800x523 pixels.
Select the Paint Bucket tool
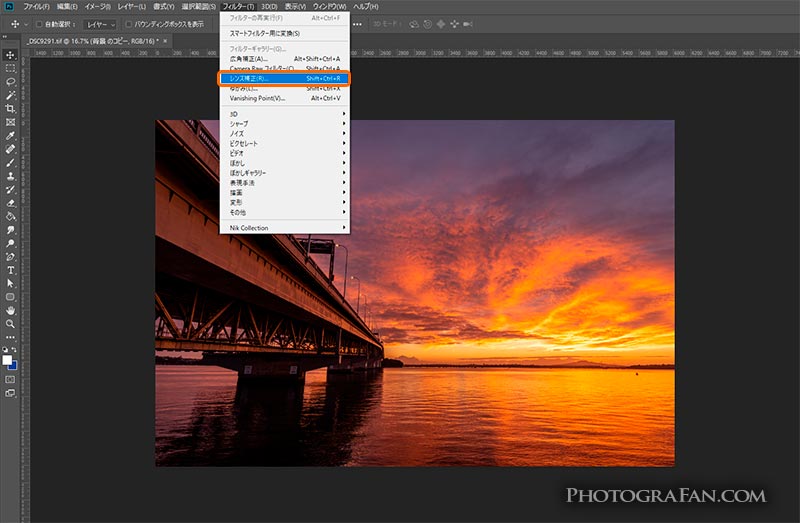pos(10,216)
